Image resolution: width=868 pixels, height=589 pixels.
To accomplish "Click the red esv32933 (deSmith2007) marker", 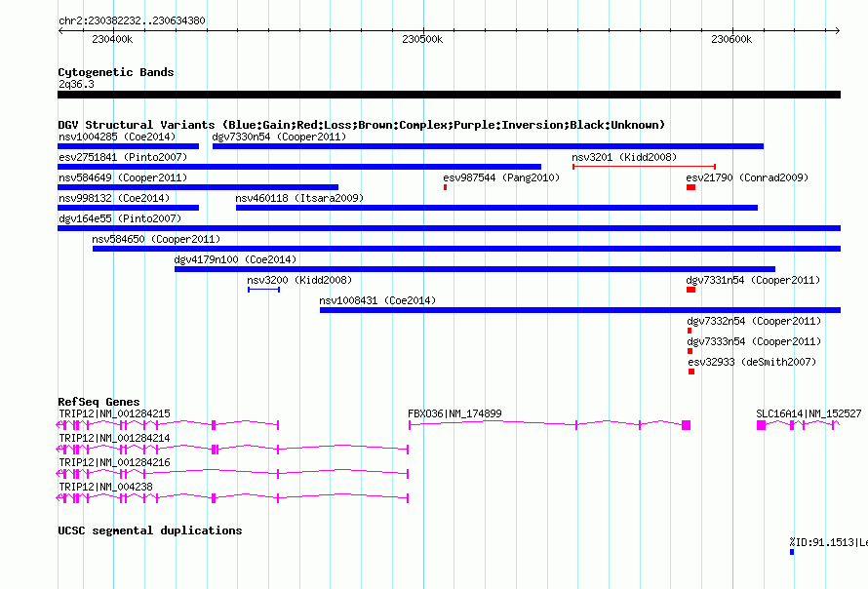I will click(x=691, y=372).
